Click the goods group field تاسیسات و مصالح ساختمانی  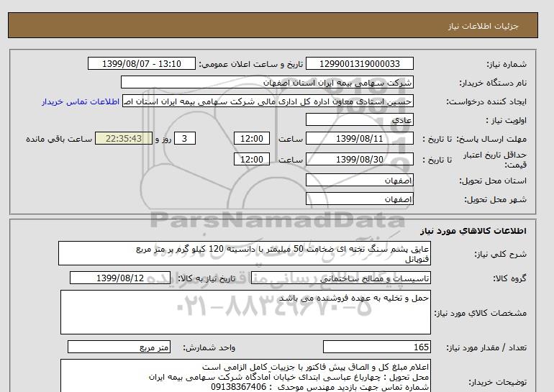[340, 278]
